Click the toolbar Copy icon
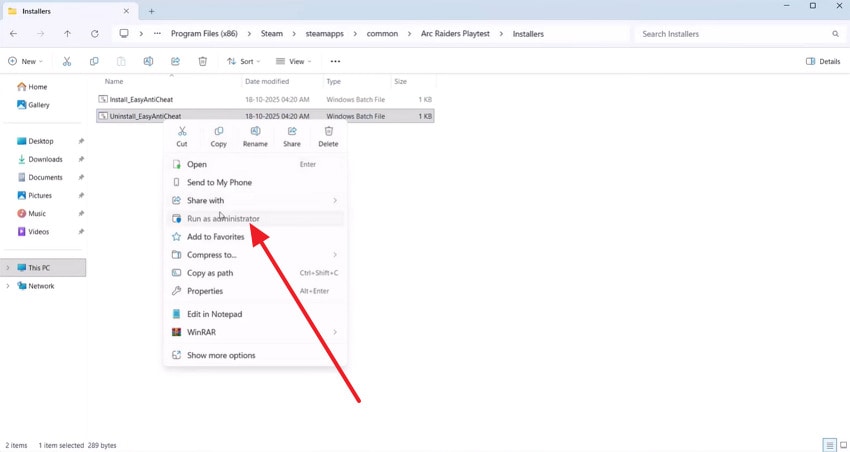The image size is (850, 452). (94, 61)
